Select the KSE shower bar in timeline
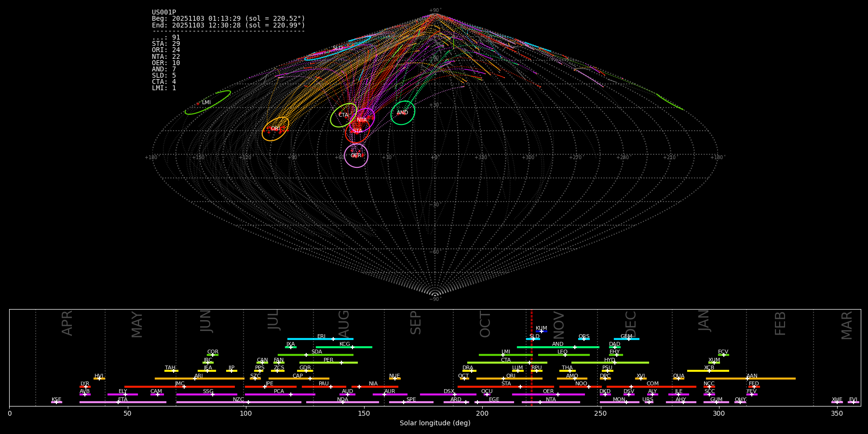 pos(56,402)
